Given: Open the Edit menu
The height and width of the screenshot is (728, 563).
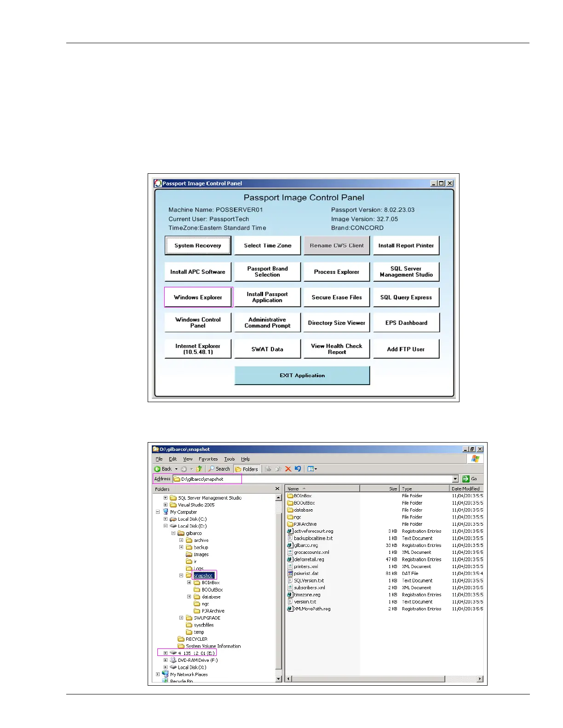Looking at the screenshot, I should coord(172,459).
